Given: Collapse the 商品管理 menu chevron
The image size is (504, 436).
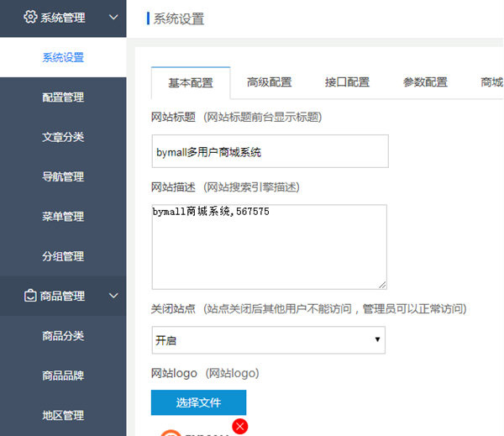Looking at the screenshot, I should [113, 296].
